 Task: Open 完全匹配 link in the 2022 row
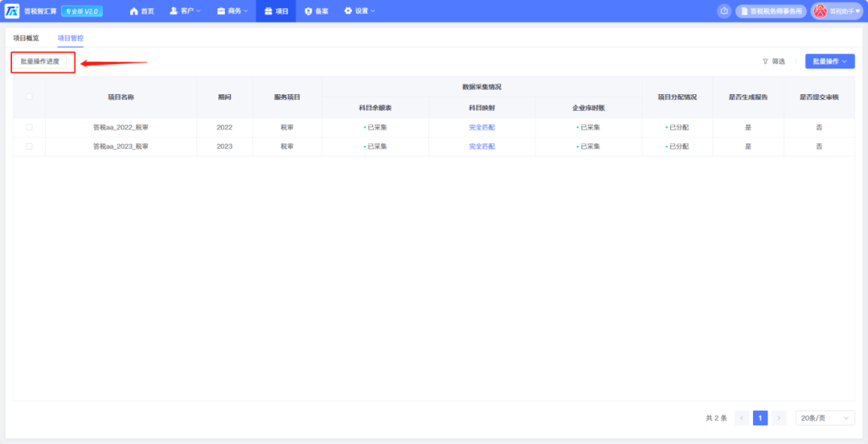click(x=481, y=127)
